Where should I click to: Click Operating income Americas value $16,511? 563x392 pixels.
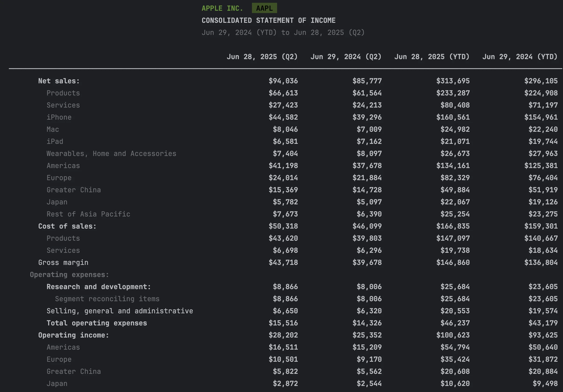tap(283, 347)
